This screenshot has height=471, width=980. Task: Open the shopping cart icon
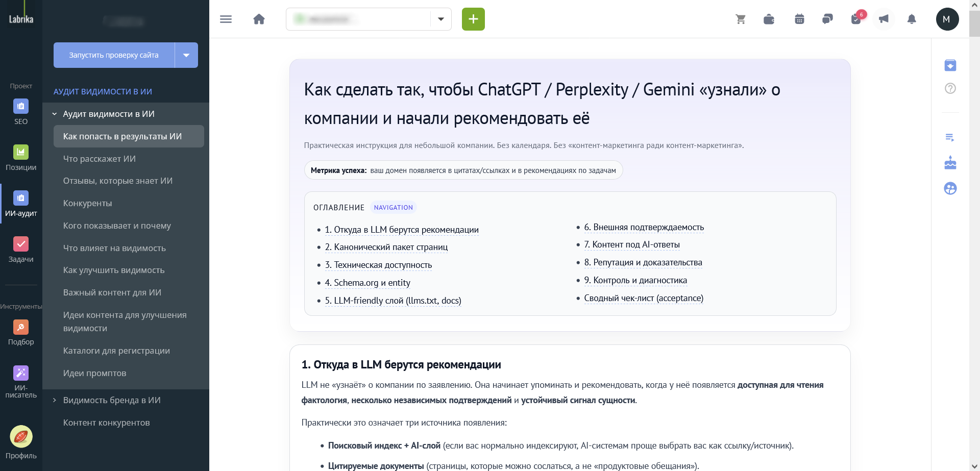(741, 19)
